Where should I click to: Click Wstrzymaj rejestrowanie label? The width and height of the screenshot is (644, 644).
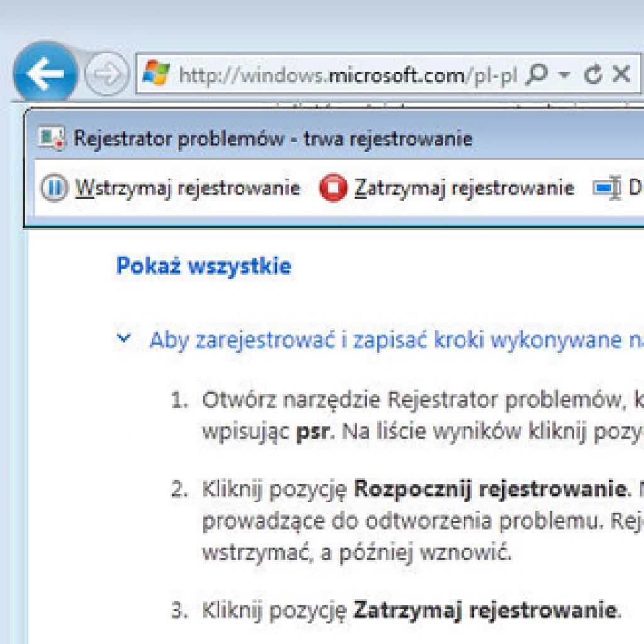[187, 189]
